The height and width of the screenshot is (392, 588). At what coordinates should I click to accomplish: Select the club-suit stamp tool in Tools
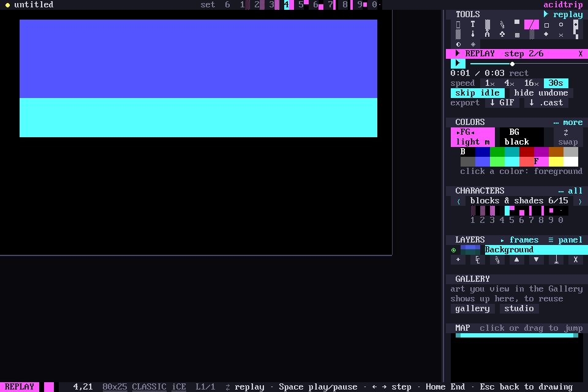(502, 34)
